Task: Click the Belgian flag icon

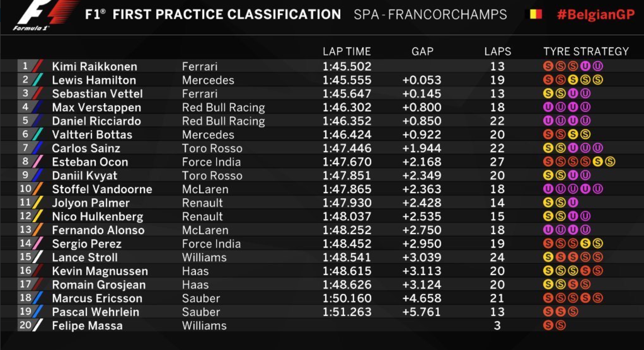Action: [x=536, y=14]
